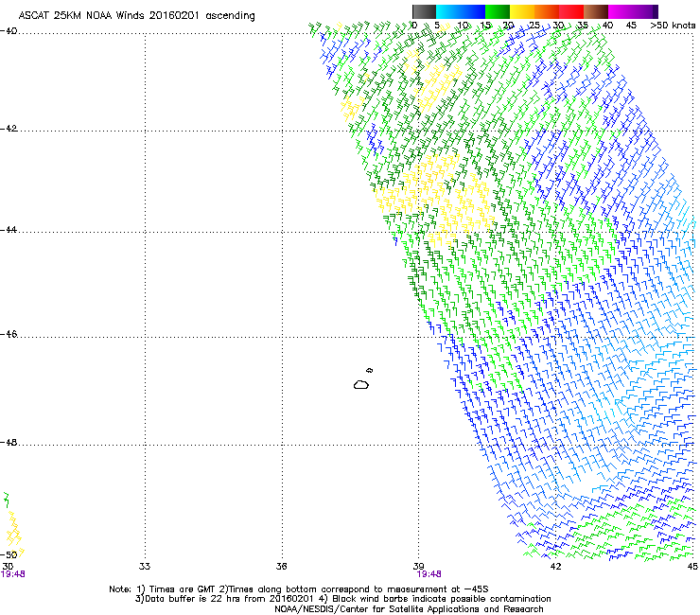Click the '39' longitude axis label
The image size is (700, 615).
pos(418,567)
